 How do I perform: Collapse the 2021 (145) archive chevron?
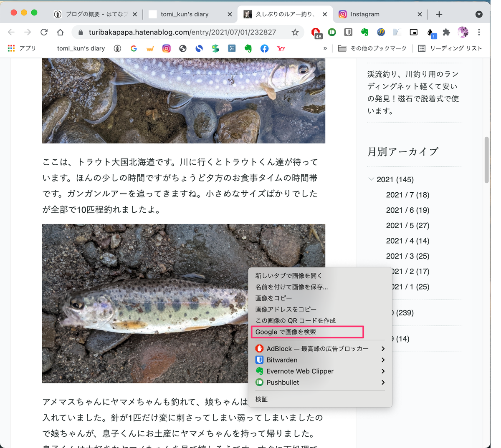click(x=371, y=179)
